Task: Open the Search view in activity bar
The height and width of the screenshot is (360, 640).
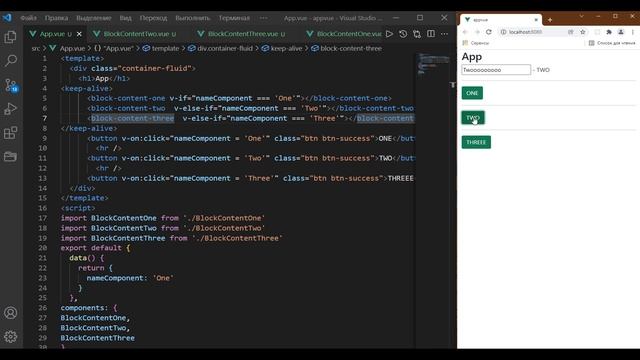Action: tap(10, 60)
